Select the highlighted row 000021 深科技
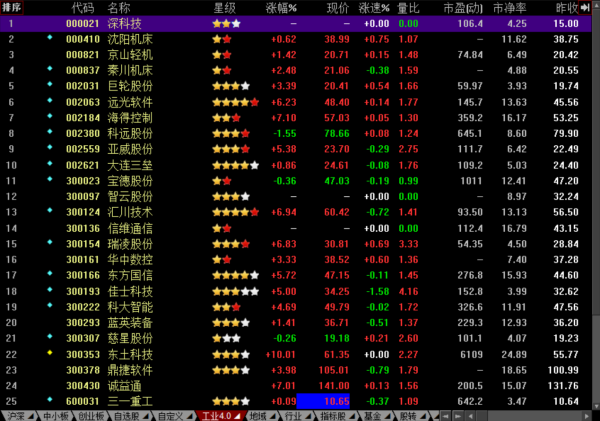Viewport: 600px width, 421px height. click(295, 24)
